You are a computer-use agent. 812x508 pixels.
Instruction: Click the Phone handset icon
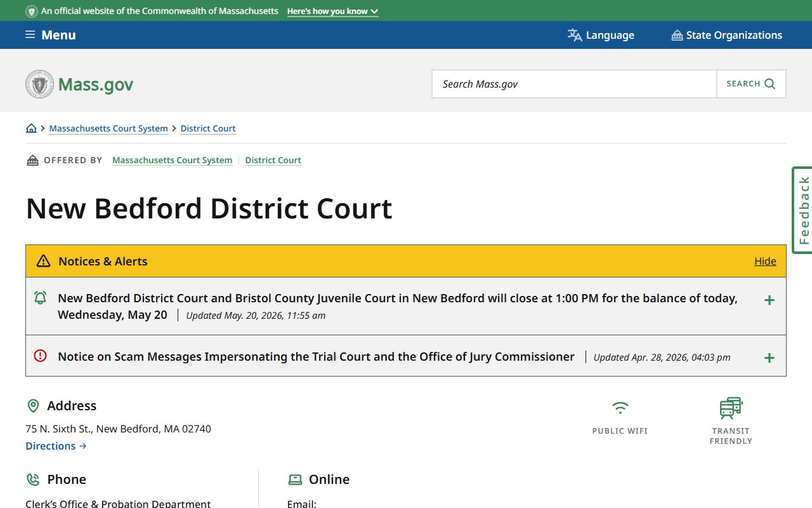[x=33, y=479]
